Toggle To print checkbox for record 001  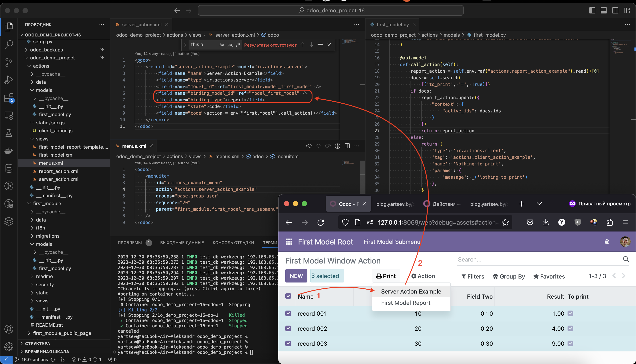pyautogui.click(x=570, y=313)
